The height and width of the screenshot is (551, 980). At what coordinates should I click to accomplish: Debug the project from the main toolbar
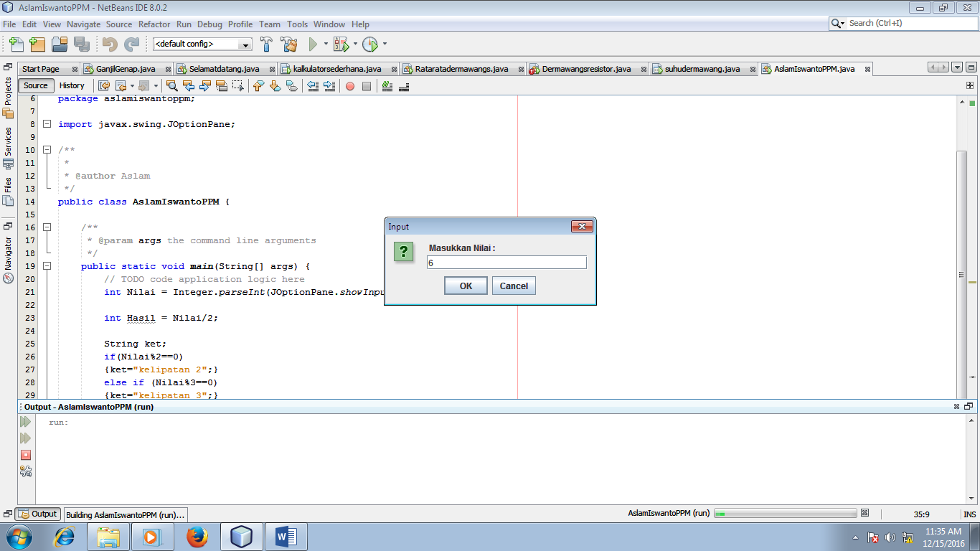tap(341, 44)
